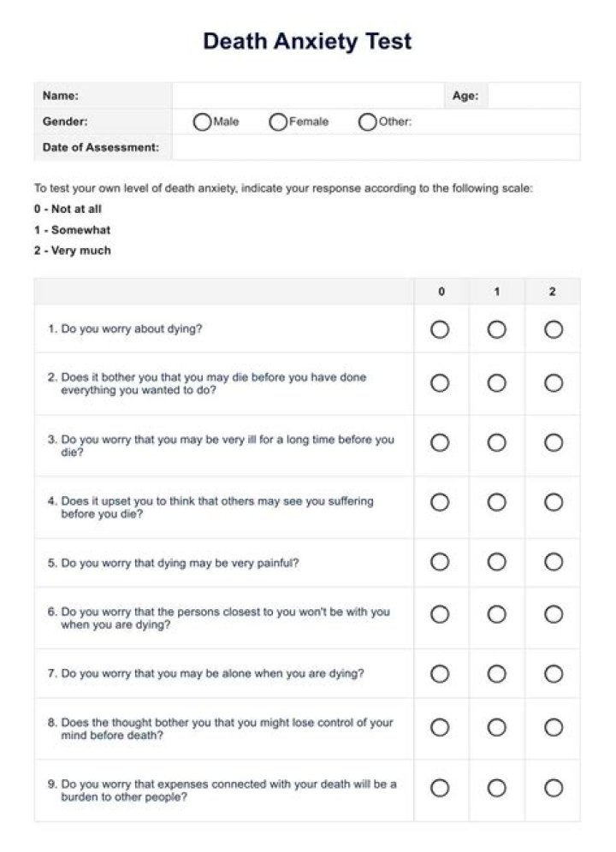616x852 pixels.
Task: Select 0 for question 9 about death expenses
Action: point(440,788)
